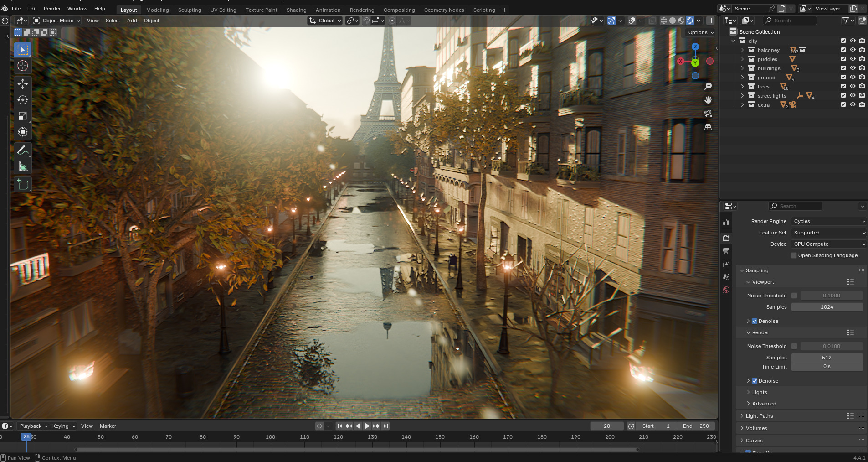Select the Rotate tool

(x=23, y=100)
